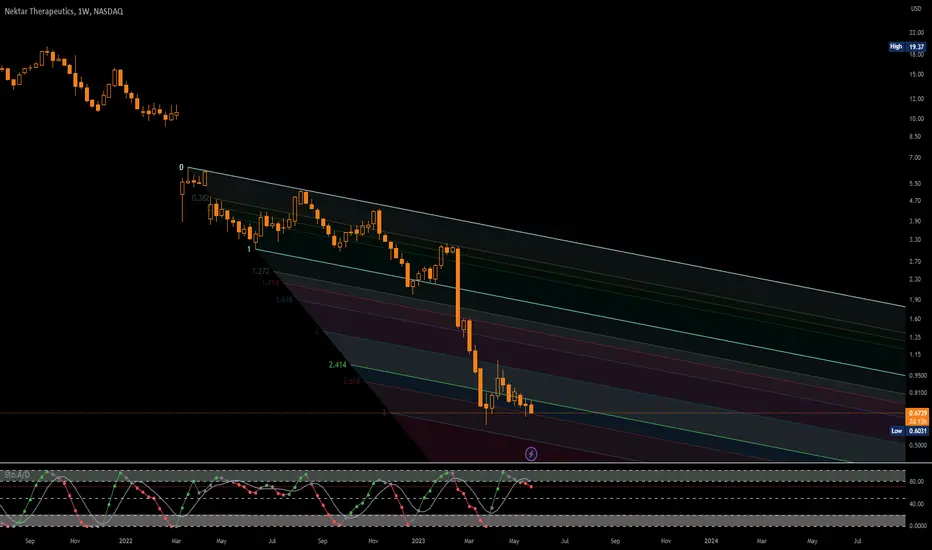This screenshot has height=550, width=932.
Task: Select the 0.382 channel level label
Action: [200, 198]
